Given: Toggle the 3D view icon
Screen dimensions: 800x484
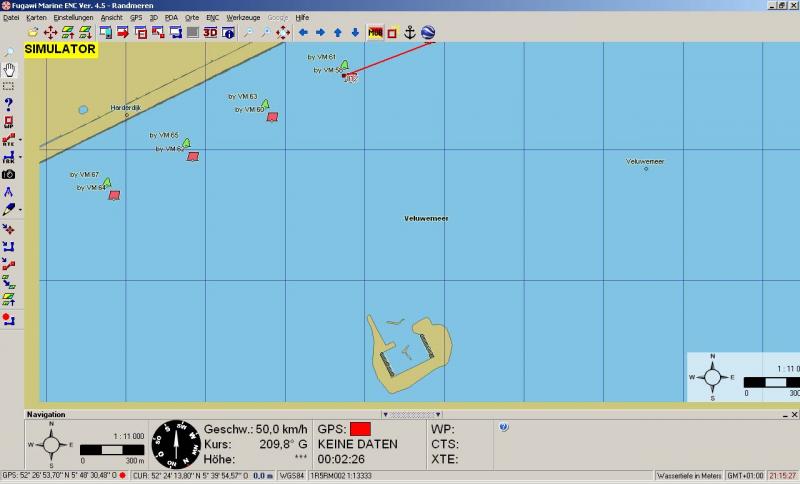Looking at the screenshot, I should click(211, 32).
